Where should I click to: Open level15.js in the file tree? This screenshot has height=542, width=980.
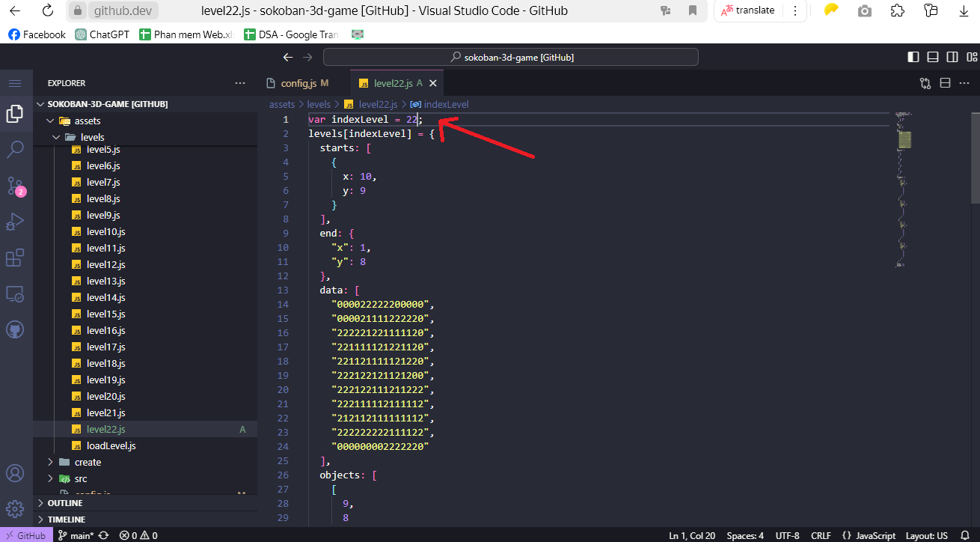click(105, 314)
